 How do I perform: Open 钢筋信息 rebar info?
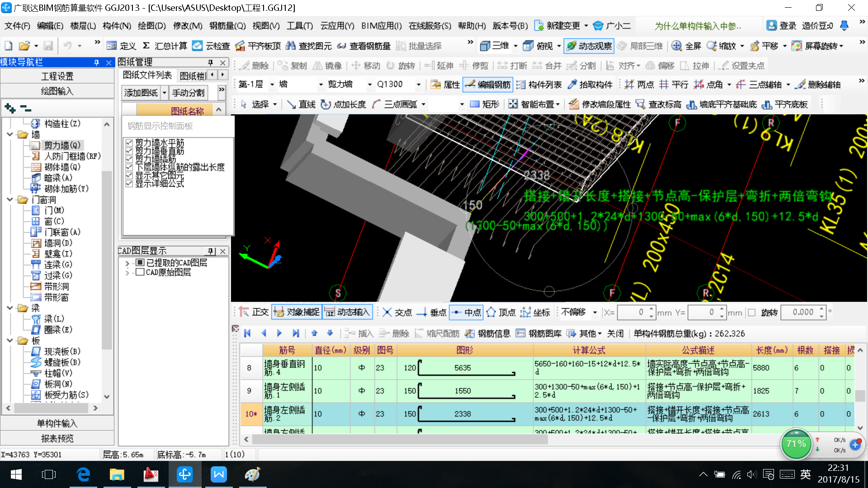tap(488, 333)
